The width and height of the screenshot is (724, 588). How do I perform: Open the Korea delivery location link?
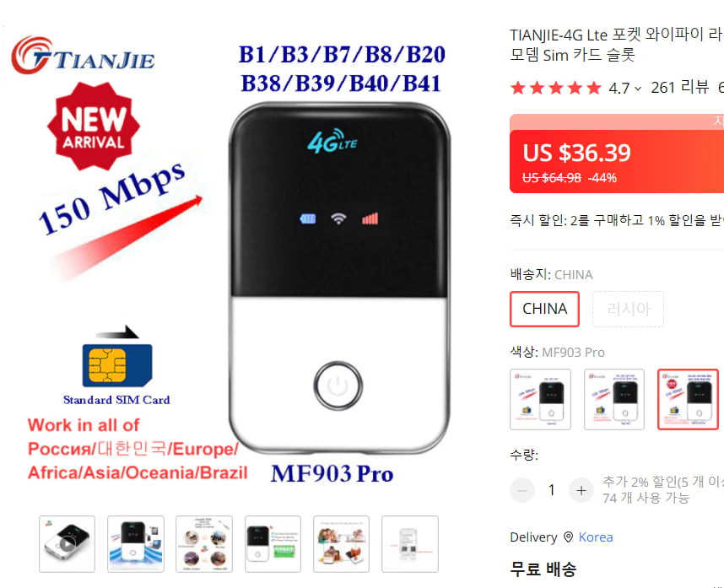[596, 537]
